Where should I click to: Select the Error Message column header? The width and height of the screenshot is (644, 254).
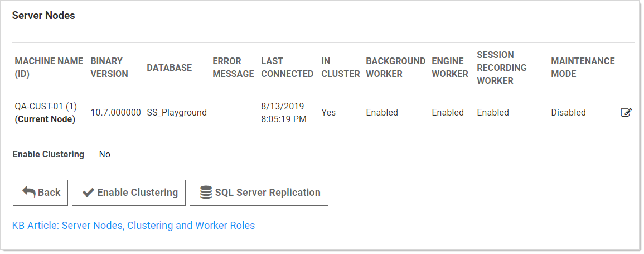(233, 68)
